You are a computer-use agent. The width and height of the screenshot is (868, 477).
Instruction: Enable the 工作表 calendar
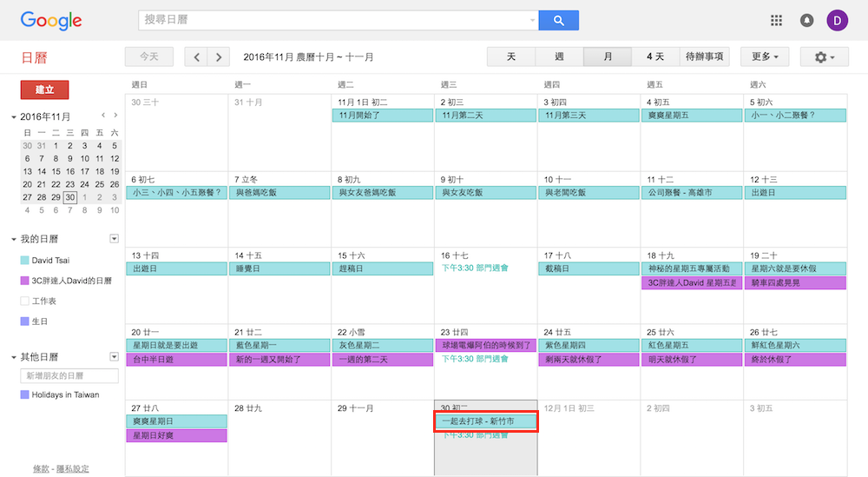24,301
